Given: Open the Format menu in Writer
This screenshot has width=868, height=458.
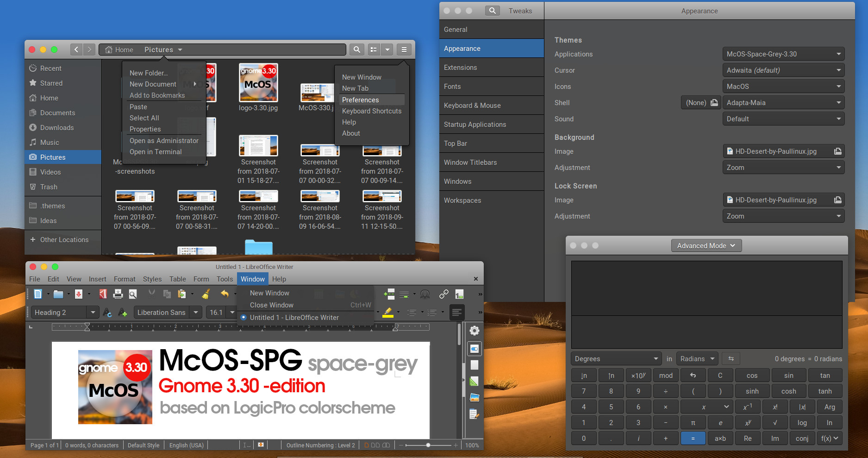Looking at the screenshot, I should (125, 279).
